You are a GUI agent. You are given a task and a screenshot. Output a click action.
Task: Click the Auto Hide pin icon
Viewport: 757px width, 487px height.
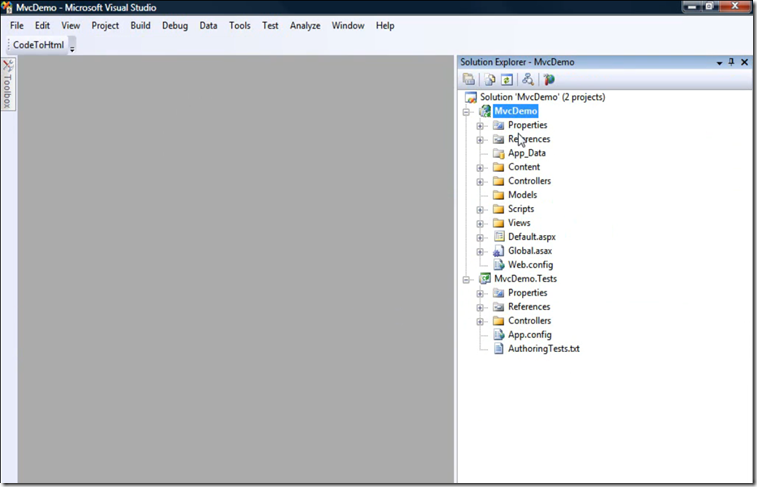(x=731, y=62)
